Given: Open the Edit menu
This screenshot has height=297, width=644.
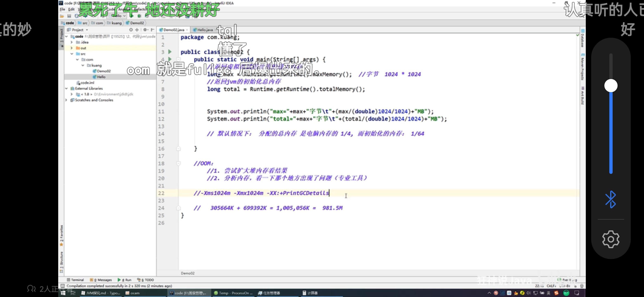Looking at the screenshot, I should (x=71, y=9).
